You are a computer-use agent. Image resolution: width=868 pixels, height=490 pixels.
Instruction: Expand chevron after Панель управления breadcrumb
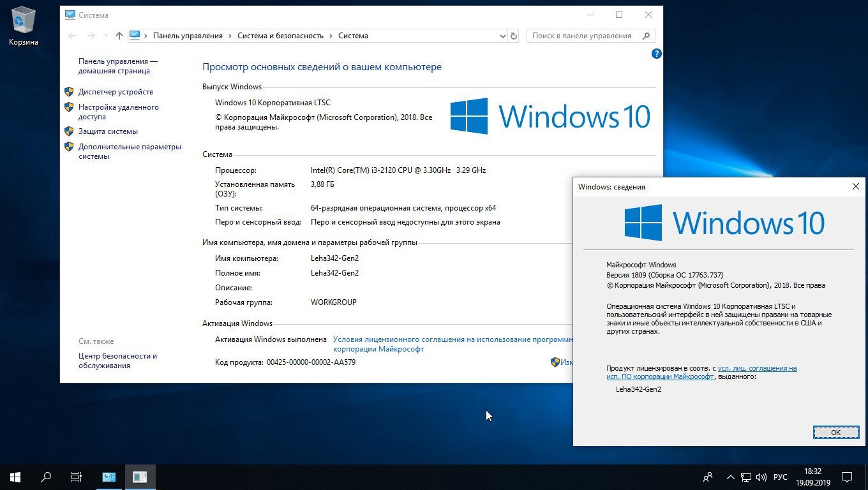coord(230,36)
